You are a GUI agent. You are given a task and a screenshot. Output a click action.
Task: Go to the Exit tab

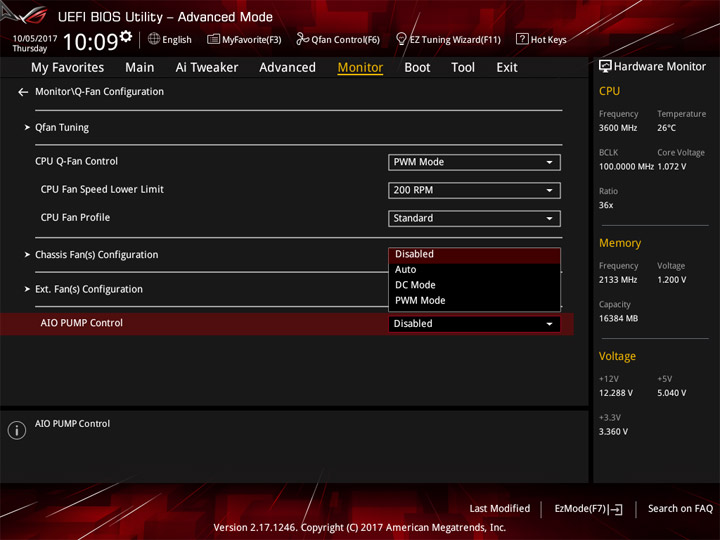507,68
